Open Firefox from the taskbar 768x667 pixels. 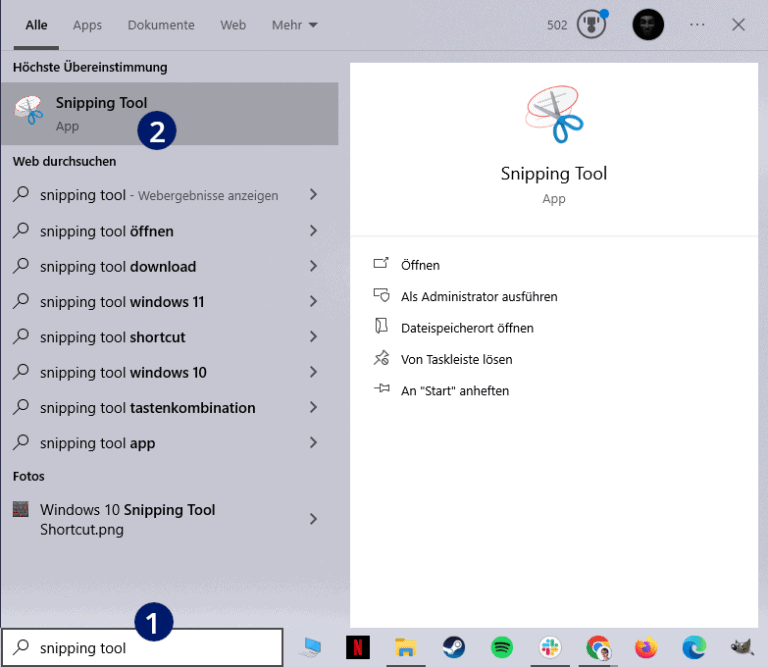[646, 648]
